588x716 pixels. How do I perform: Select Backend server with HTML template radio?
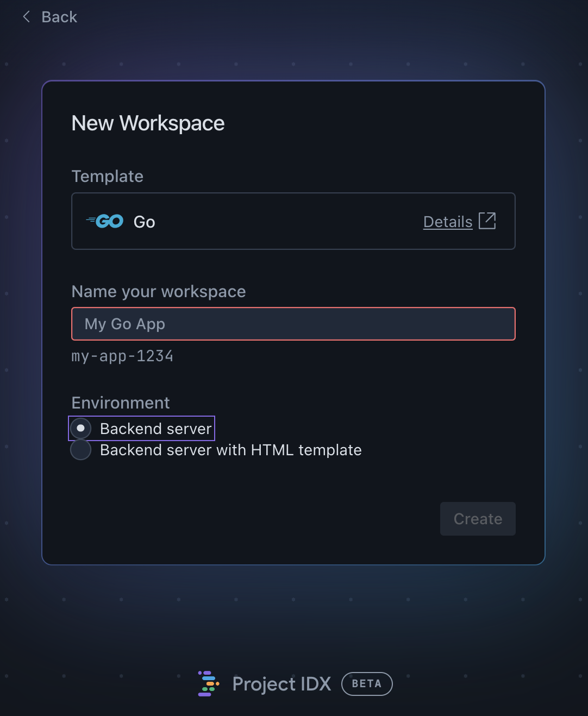[81, 450]
